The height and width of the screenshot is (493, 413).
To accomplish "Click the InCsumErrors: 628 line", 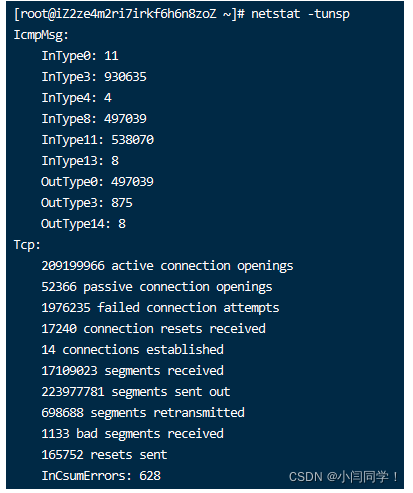I will 101,476.
